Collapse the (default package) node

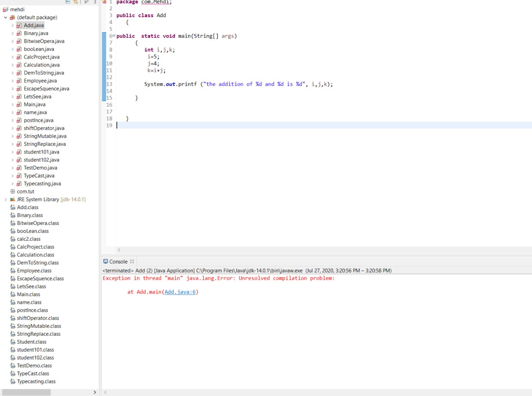[6, 18]
